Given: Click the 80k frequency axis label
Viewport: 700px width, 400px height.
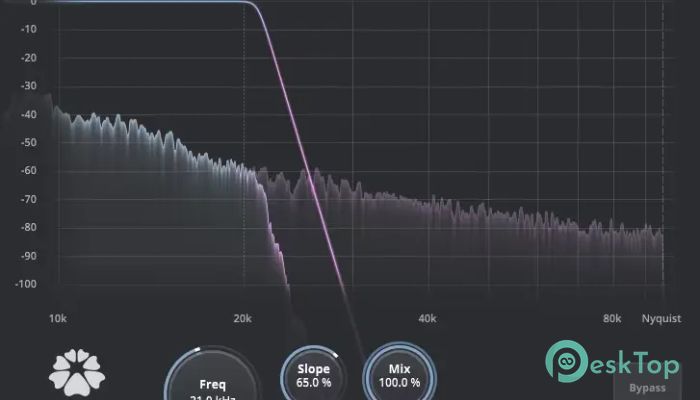Looking at the screenshot, I should (x=613, y=319).
